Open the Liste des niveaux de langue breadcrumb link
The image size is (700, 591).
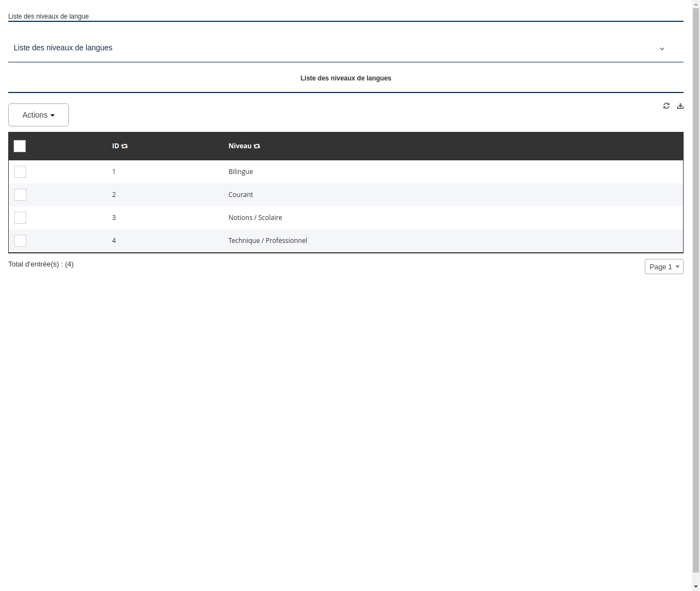coord(48,16)
